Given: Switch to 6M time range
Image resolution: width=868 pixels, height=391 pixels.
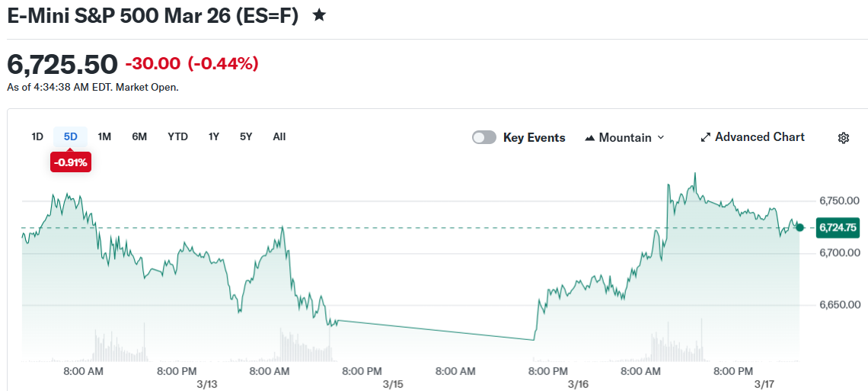Looking at the screenshot, I should pos(139,136).
